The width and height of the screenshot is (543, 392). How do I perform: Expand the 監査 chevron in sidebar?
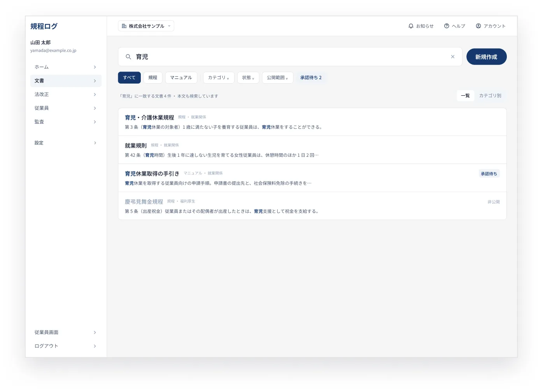95,122
